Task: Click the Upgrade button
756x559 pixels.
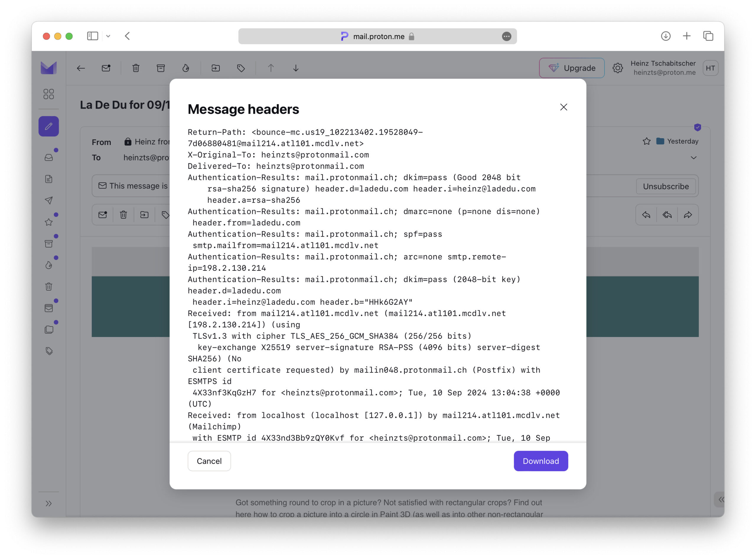Action: (571, 68)
